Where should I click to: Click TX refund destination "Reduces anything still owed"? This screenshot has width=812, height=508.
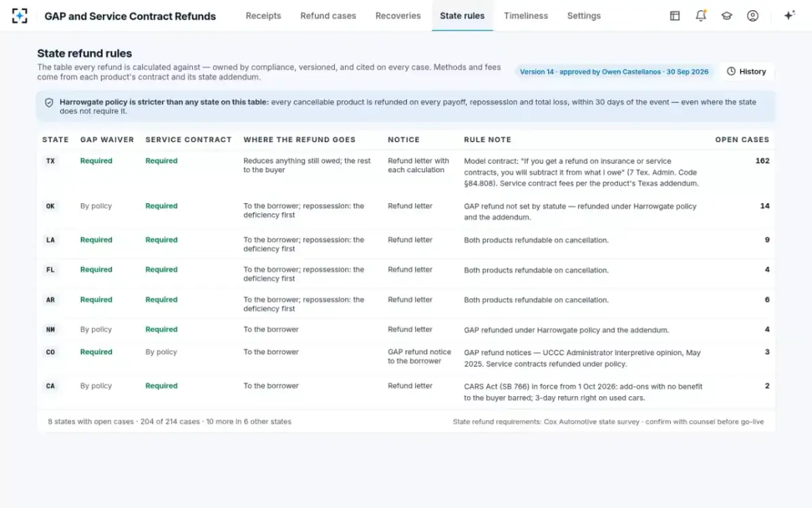pyautogui.click(x=307, y=165)
